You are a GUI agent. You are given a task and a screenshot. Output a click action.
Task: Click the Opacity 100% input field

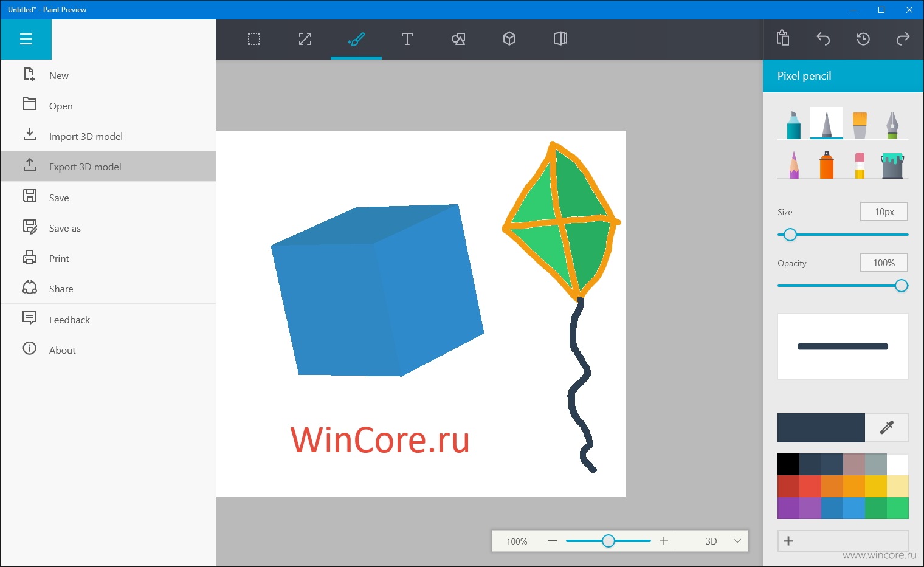(x=884, y=263)
